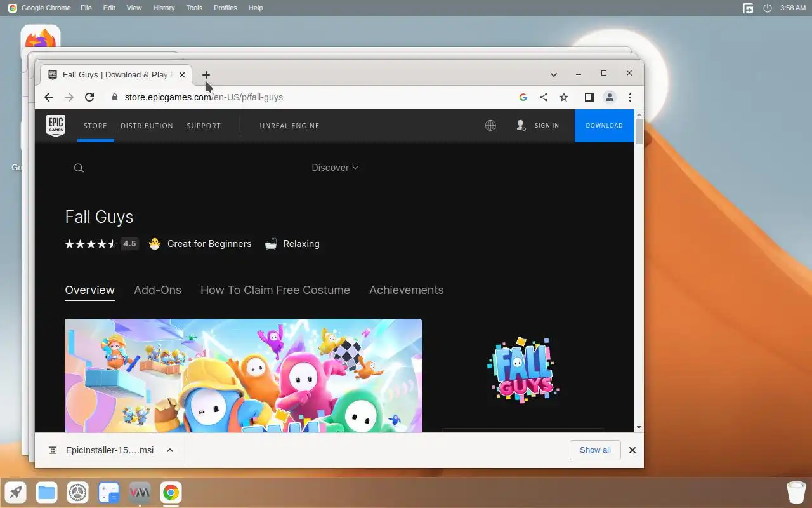Open the Chrome profile avatar
This screenshot has width=812, height=508.
(x=610, y=97)
